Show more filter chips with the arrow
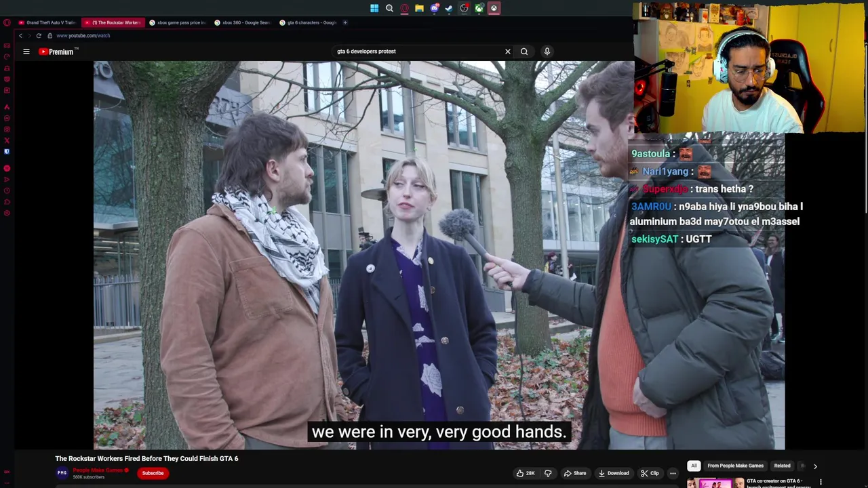 [815, 466]
